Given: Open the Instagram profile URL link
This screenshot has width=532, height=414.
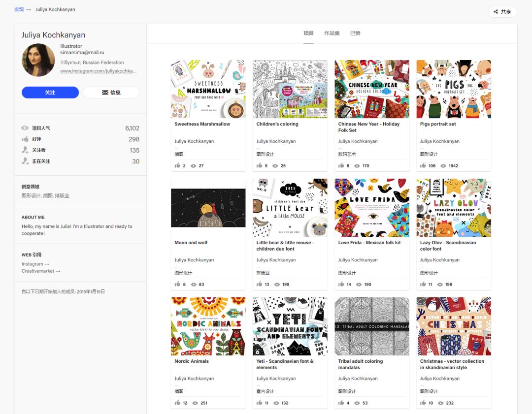Looking at the screenshot, I should 99,71.
